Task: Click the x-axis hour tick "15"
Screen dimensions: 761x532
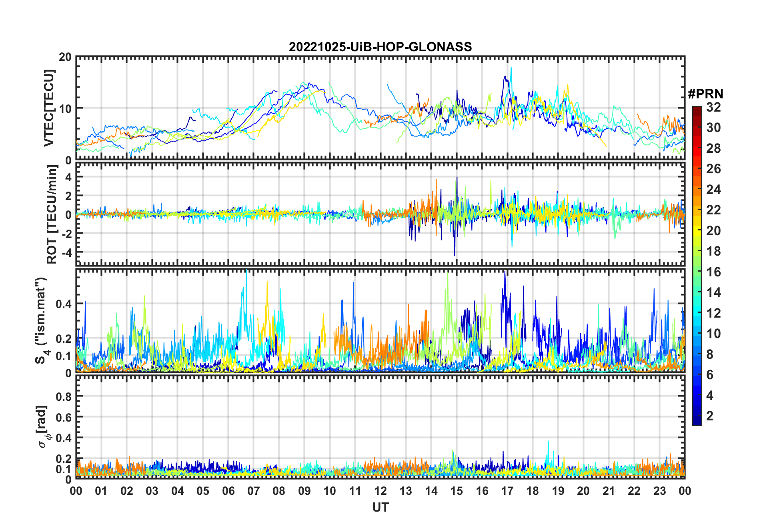Action: 457,491
